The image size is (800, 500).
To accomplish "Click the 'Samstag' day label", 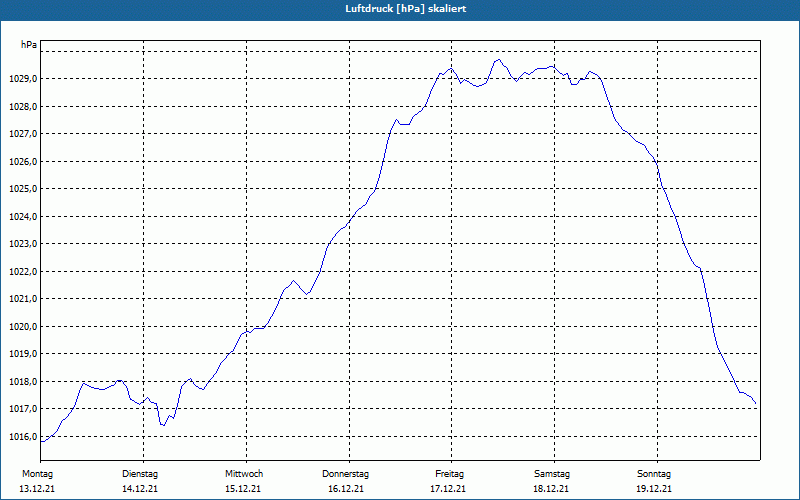I will (x=552, y=474).
